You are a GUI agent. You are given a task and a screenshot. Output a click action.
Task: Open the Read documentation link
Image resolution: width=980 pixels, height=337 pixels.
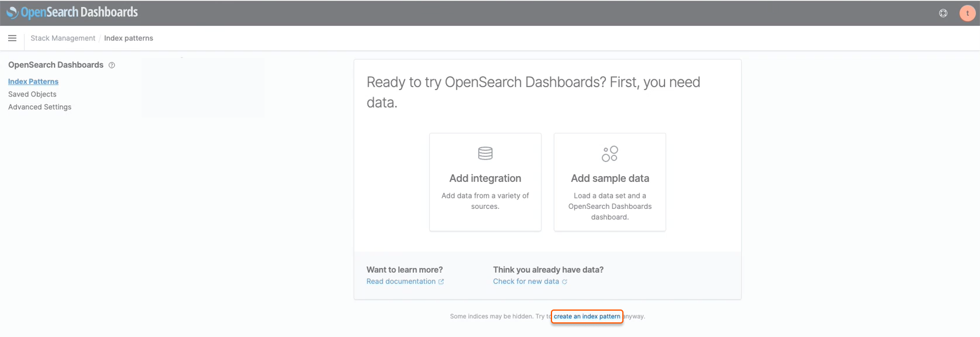401,281
